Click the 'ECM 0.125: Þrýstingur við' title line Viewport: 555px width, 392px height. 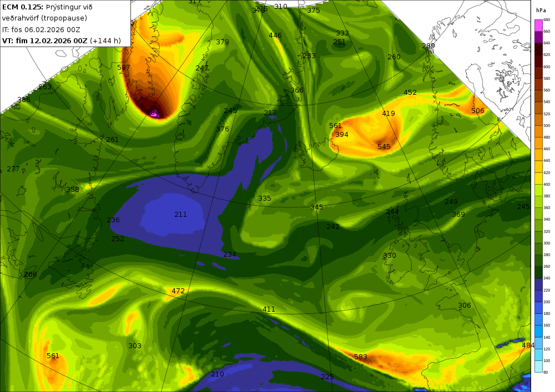[x=47, y=7]
